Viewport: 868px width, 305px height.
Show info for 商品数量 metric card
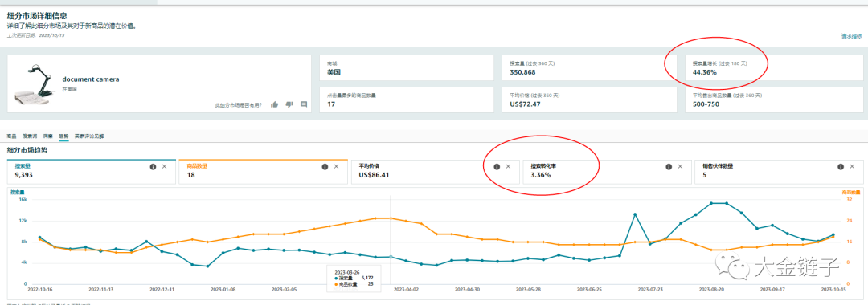[325, 166]
